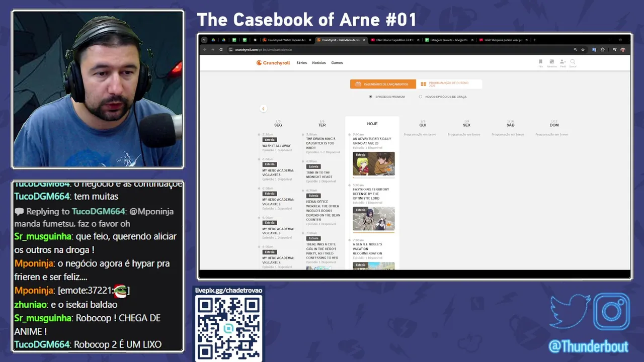The image size is (644, 362).
Task: Click the HOJE column header
Action: (x=372, y=124)
